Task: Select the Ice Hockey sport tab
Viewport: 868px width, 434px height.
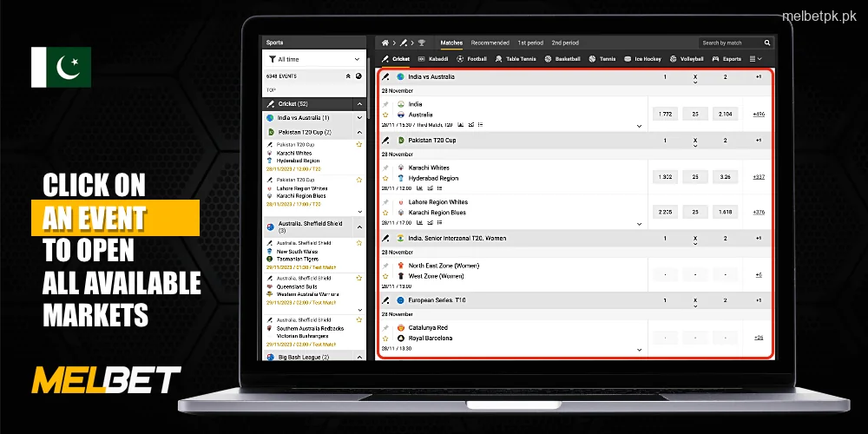Action: pos(642,59)
